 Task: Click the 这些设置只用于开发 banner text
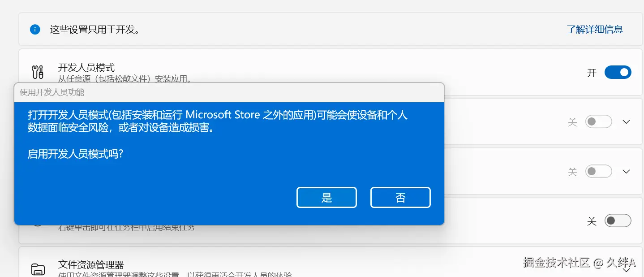point(95,30)
